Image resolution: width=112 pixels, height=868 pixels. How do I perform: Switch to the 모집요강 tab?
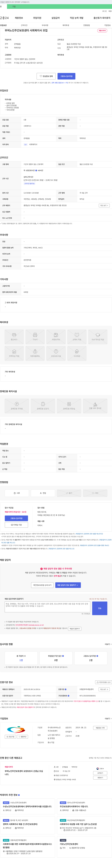click(3, 25)
